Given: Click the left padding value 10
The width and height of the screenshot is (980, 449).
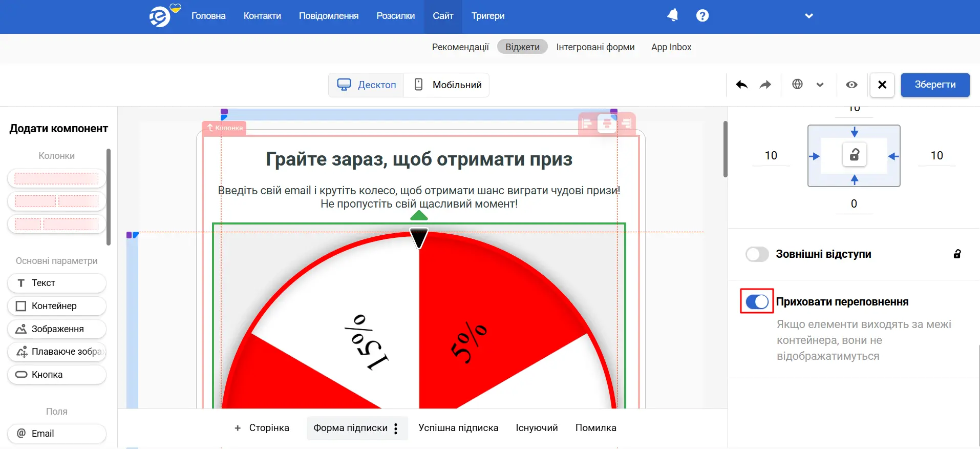Looking at the screenshot, I should (x=771, y=156).
